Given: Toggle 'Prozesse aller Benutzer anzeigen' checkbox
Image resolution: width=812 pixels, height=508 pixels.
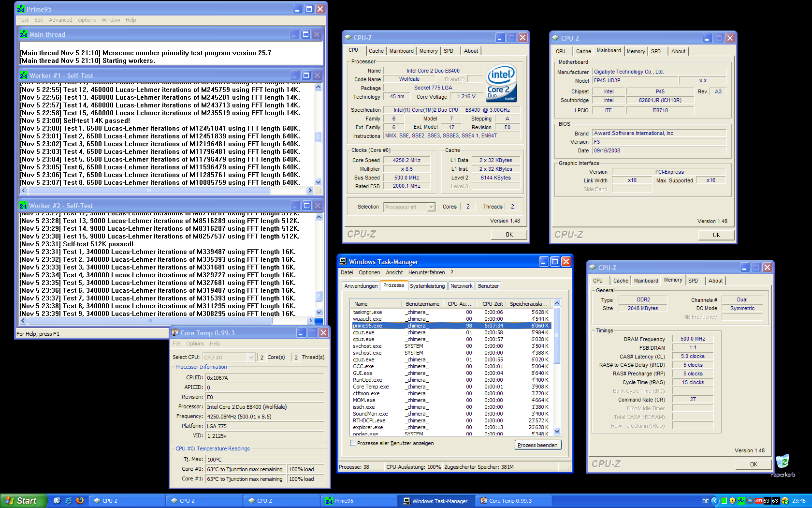Looking at the screenshot, I should 353,443.
